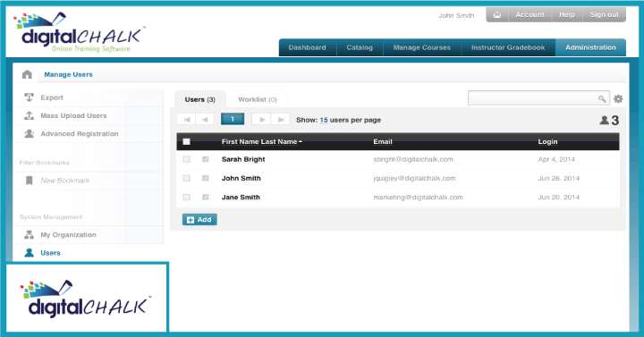Screen dimensions: 644x337
Task: Switch to the Users (3) tab
Action: [200, 99]
